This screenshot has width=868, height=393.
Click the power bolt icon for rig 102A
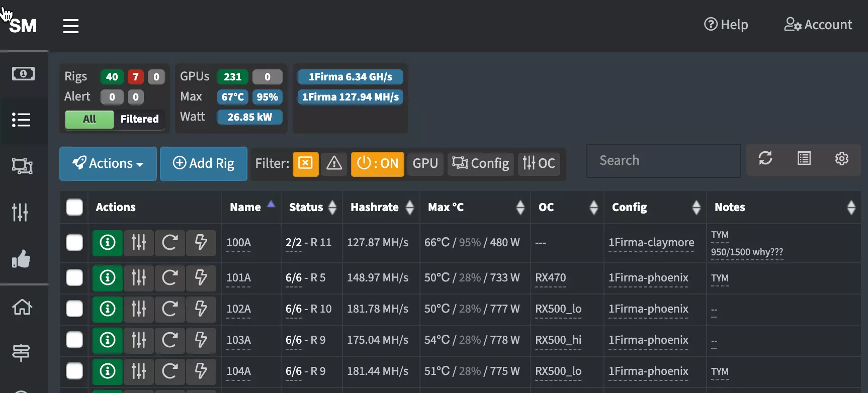[x=201, y=309]
